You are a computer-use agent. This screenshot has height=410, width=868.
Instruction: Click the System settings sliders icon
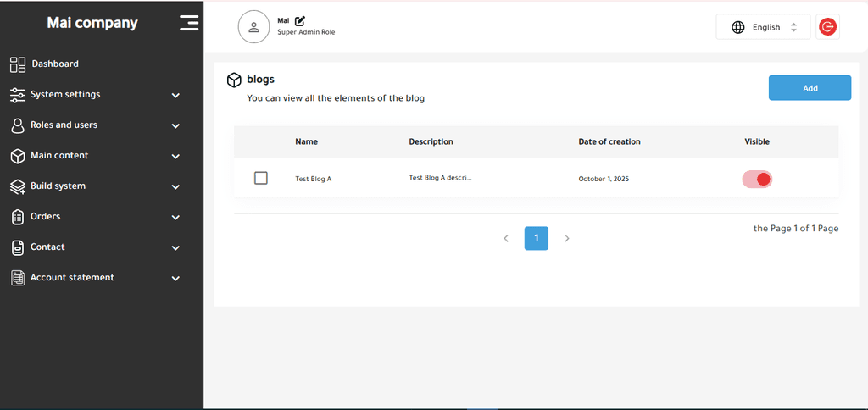18,95
